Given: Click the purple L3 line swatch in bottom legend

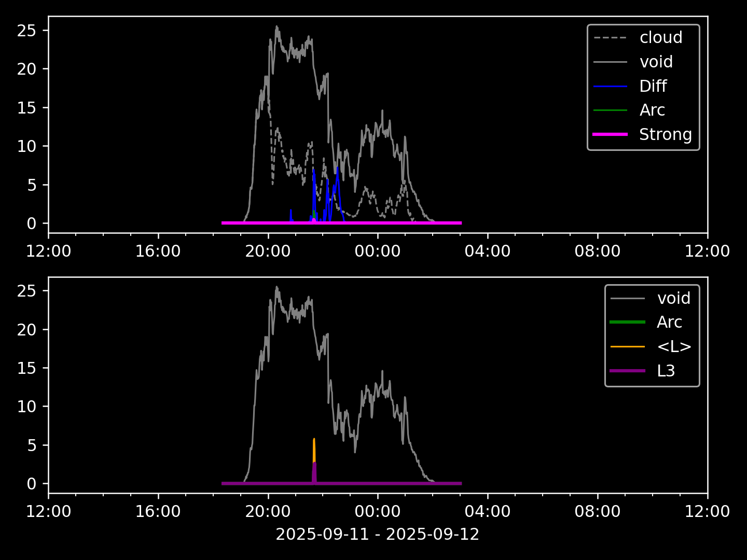Looking at the screenshot, I should (627, 371).
